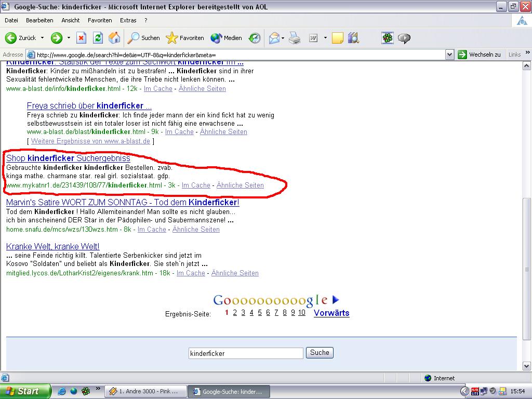Open the address bar URL dropdown
Image resolution: width=532 pixels, height=399 pixels.
click(x=450, y=55)
